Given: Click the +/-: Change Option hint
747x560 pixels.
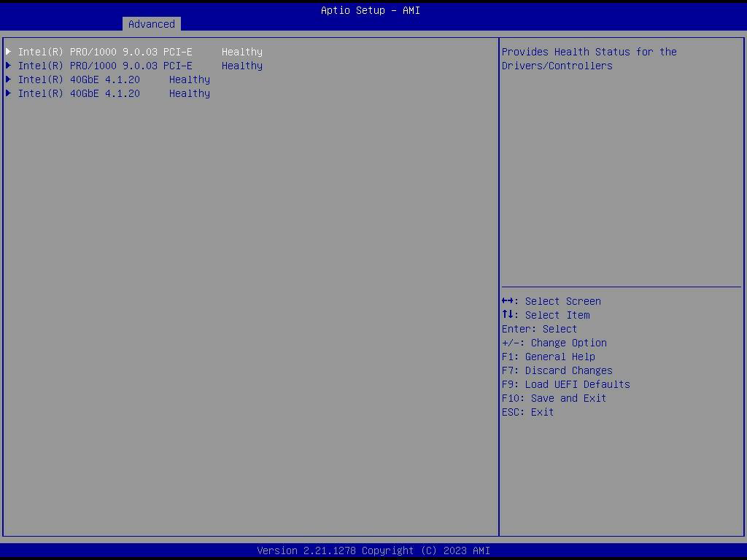Looking at the screenshot, I should (x=554, y=343).
